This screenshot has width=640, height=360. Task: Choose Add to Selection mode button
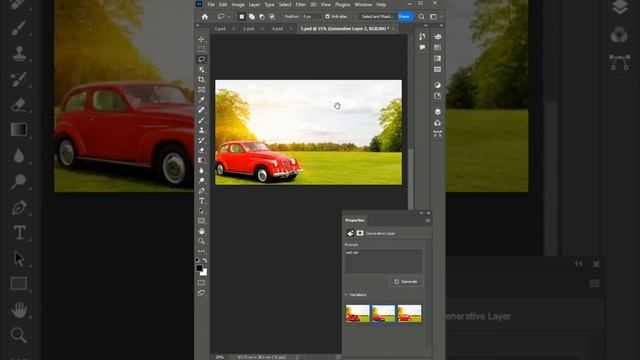coord(252,17)
